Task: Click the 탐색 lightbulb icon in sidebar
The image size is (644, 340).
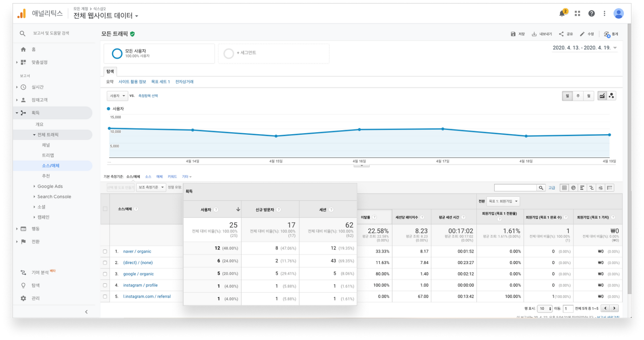Action: click(x=23, y=285)
